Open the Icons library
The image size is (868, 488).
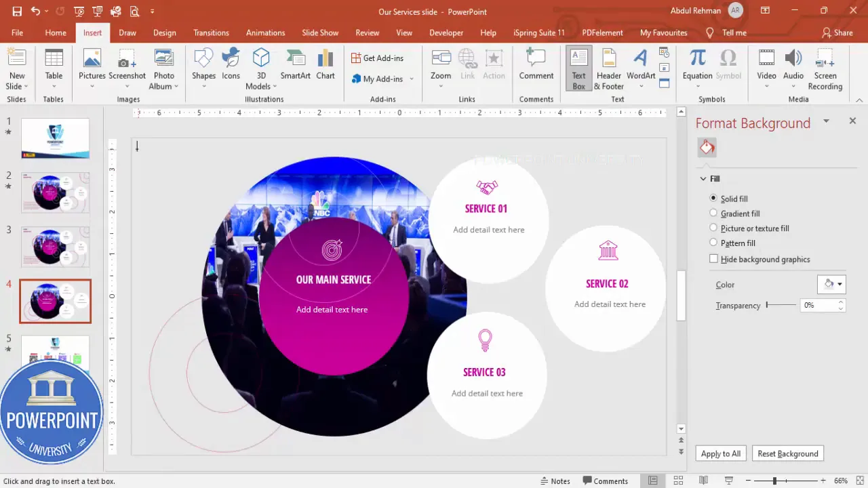[x=231, y=64]
